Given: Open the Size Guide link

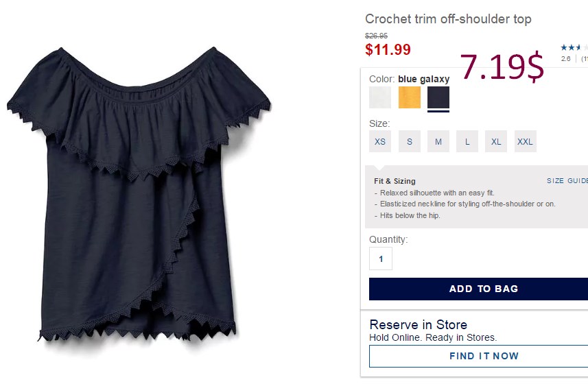Looking at the screenshot, I should [x=567, y=180].
